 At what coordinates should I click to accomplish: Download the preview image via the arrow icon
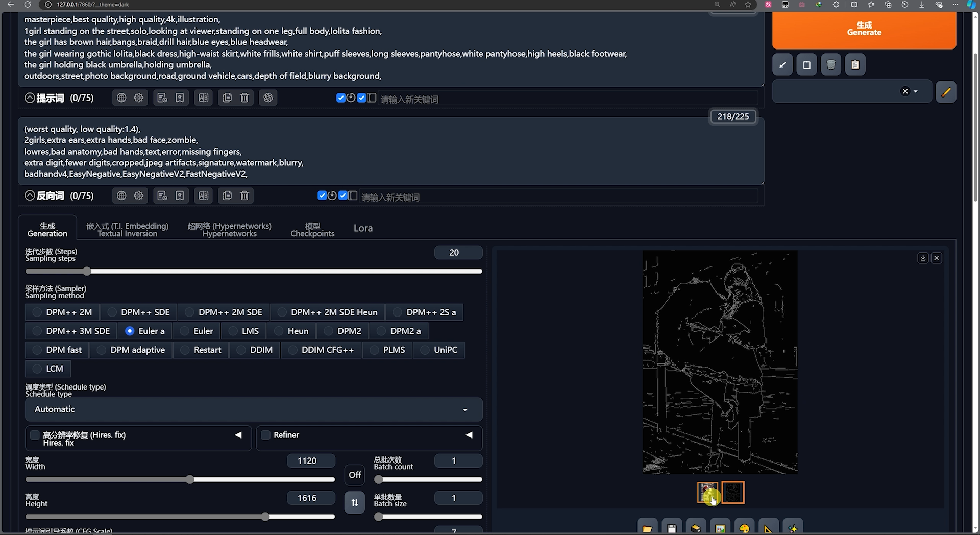click(x=923, y=258)
